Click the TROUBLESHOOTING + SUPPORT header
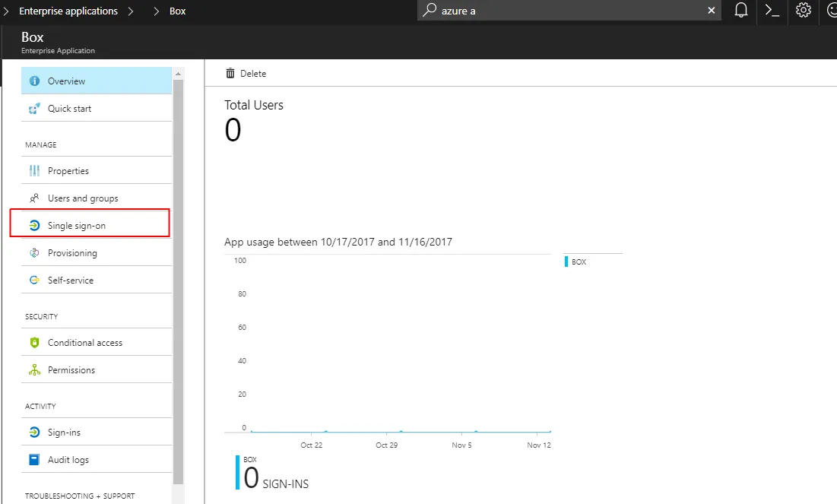The width and height of the screenshot is (837, 504). click(80, 496)
